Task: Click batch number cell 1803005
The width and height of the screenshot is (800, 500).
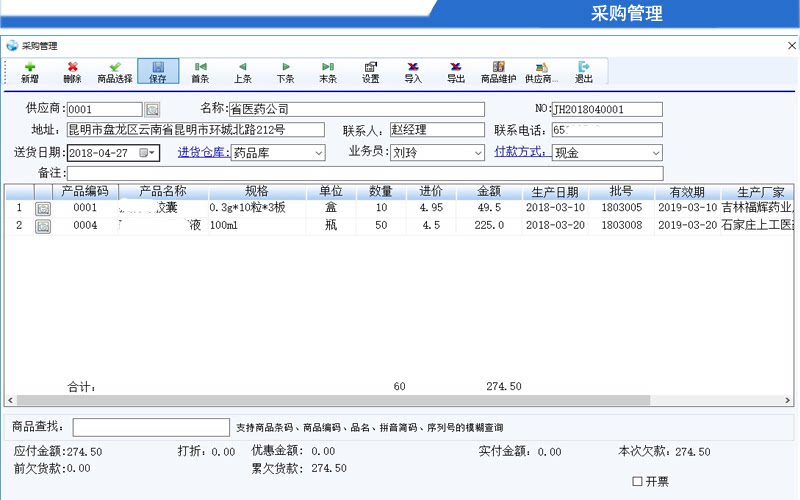Action: point(621,208)
